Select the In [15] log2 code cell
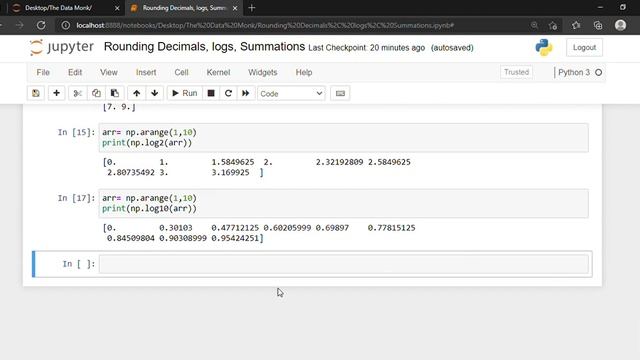This screenshot has height=360, width=640. click(344, 138)
